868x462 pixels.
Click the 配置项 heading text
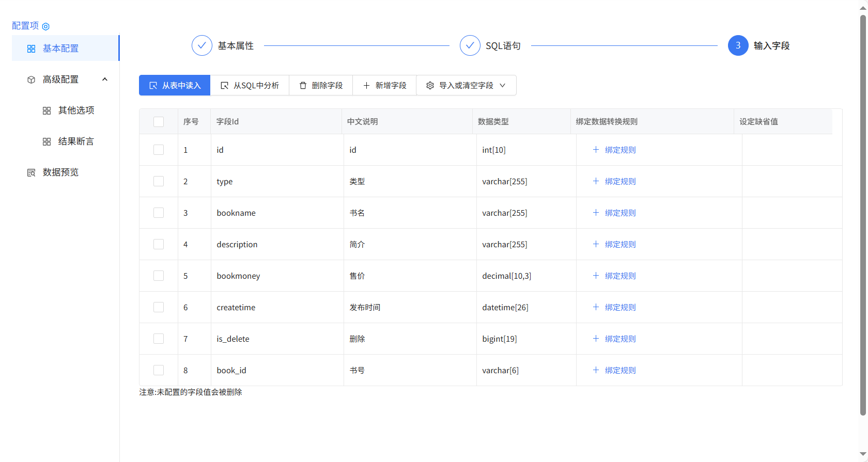pyautogui.click(x=25, y=26)
